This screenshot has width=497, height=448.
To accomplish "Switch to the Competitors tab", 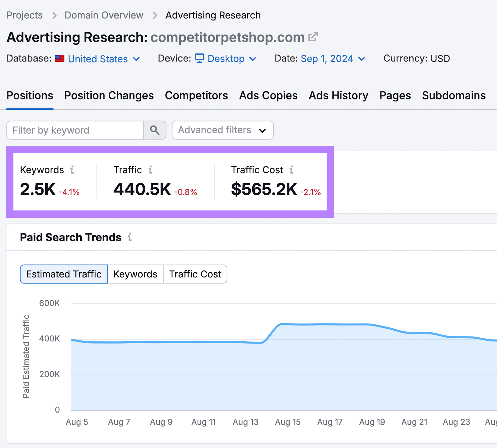I will coord(196,95).
